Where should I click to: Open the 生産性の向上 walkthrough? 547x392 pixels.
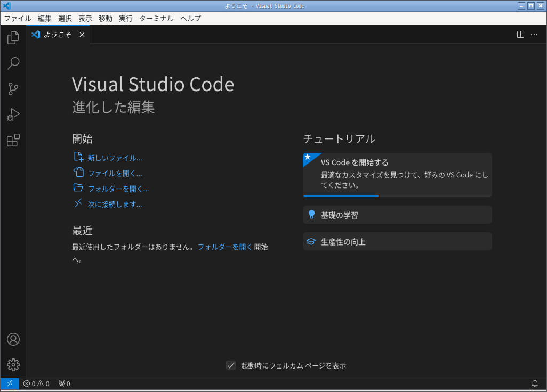pos(397,241)
